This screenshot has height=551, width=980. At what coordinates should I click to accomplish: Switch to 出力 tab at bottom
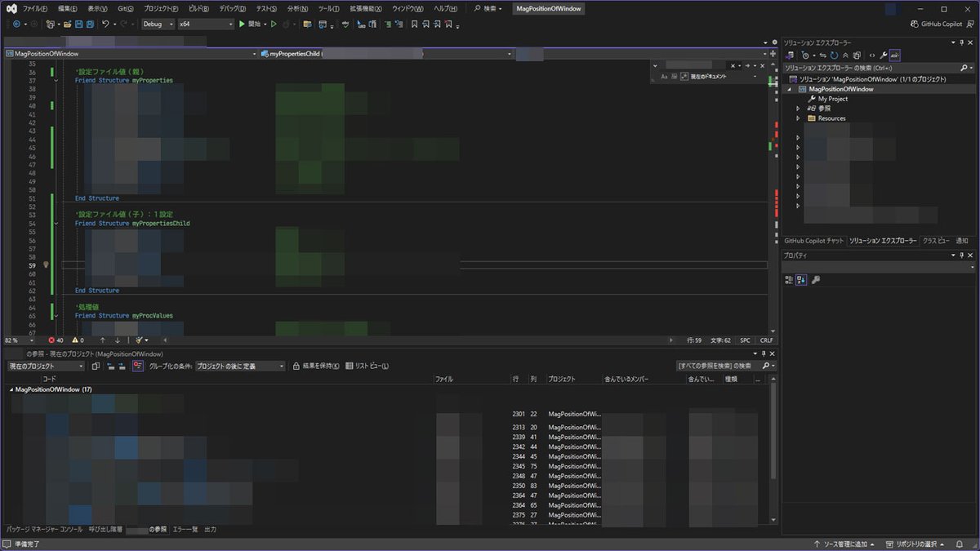coord(211,530)
